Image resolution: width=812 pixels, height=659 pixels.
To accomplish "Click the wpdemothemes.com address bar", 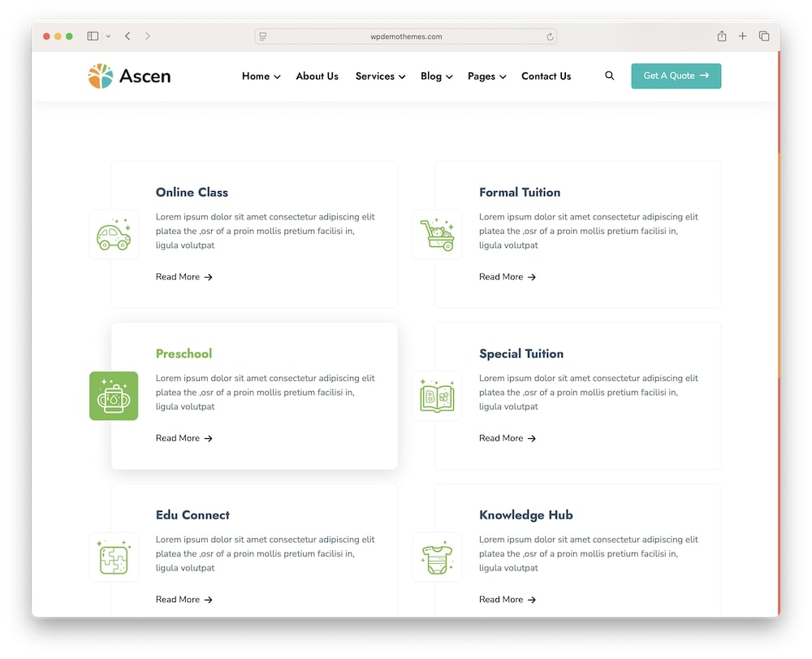I will pyautogui.click(x=406, y=37).
